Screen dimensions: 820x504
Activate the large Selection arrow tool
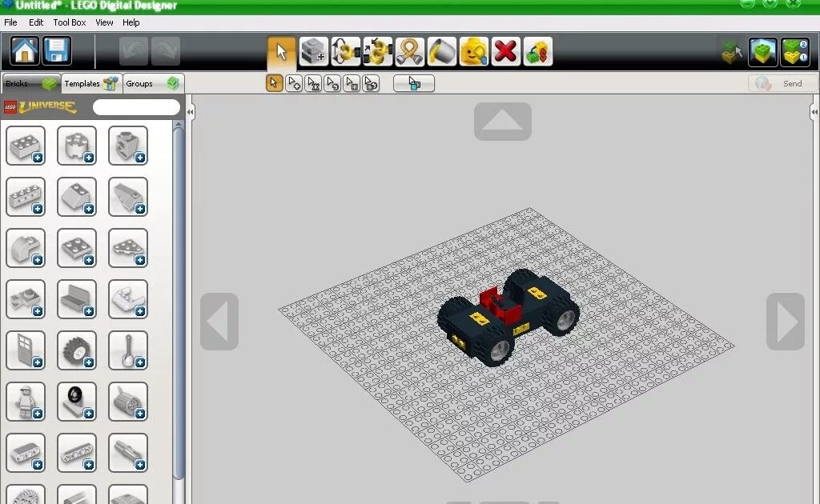coord(281,52)
